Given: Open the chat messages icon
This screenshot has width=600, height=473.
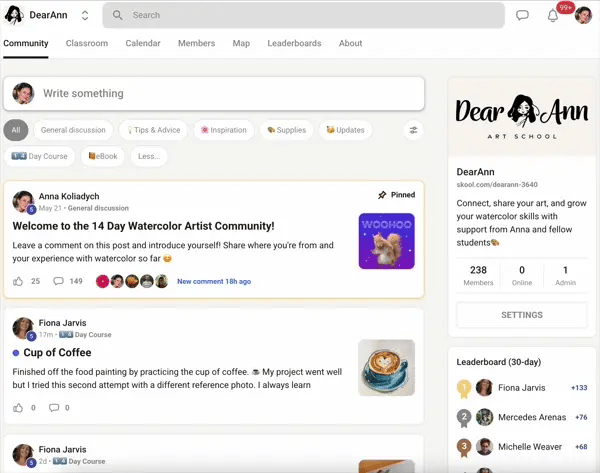Looking at the screenshot, I should coord(522,15).
